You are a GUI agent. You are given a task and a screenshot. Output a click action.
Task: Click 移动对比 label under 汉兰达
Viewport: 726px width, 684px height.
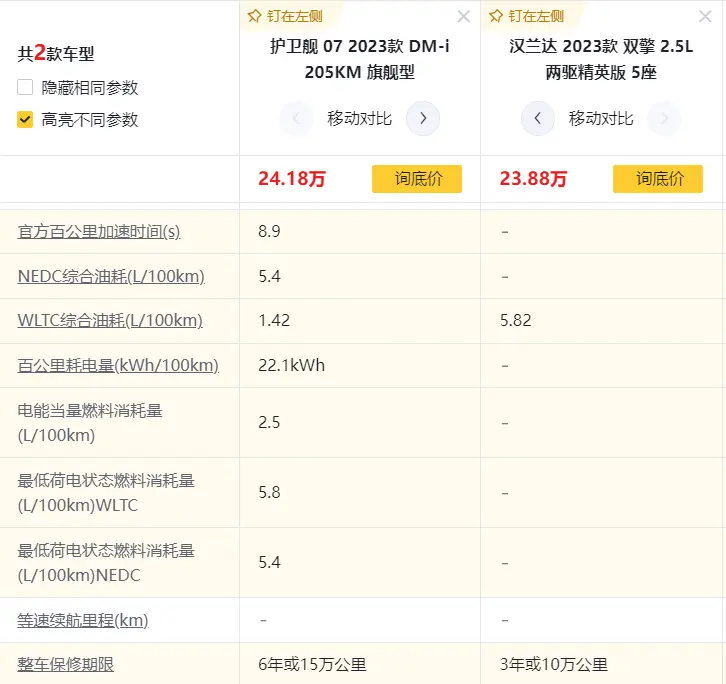(x=601, y=119)
